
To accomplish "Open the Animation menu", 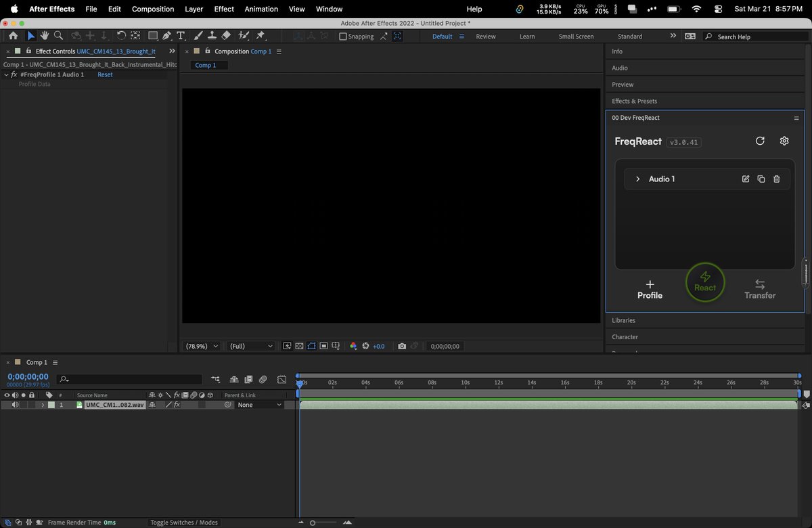I will [x=261, y=9].
